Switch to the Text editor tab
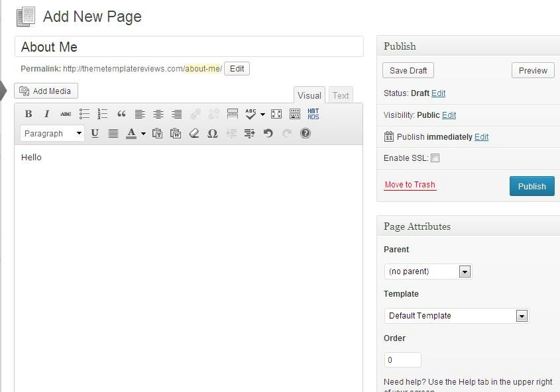Screen dimensions: 560x392 [x=341, y=95]
